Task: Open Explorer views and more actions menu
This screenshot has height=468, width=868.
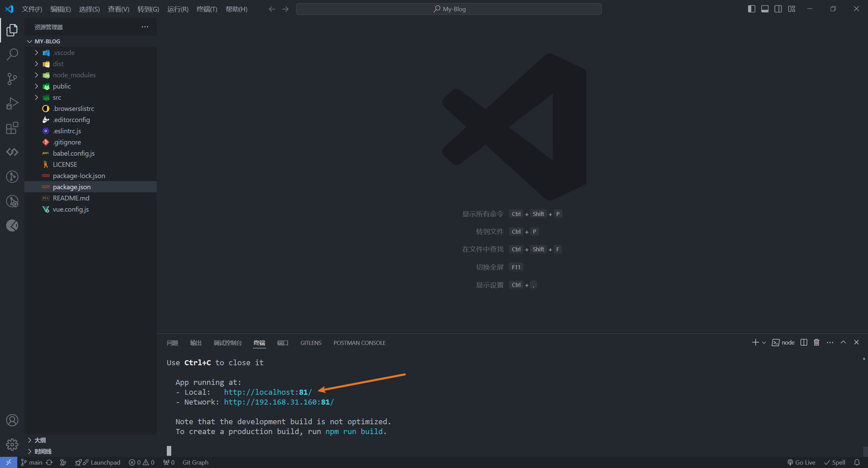Action: pyautogui.click(x=145, y=27)
